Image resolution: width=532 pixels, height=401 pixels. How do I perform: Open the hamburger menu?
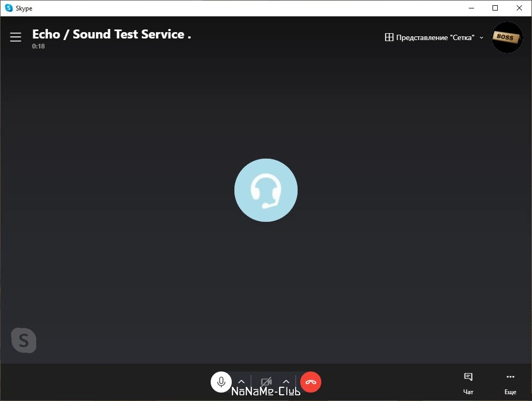tap(16, 37)
